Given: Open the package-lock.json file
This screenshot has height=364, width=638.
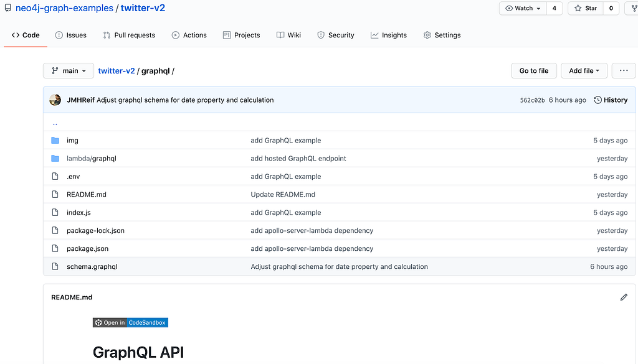Looking at the screenshot, I should tap(95, 230).
